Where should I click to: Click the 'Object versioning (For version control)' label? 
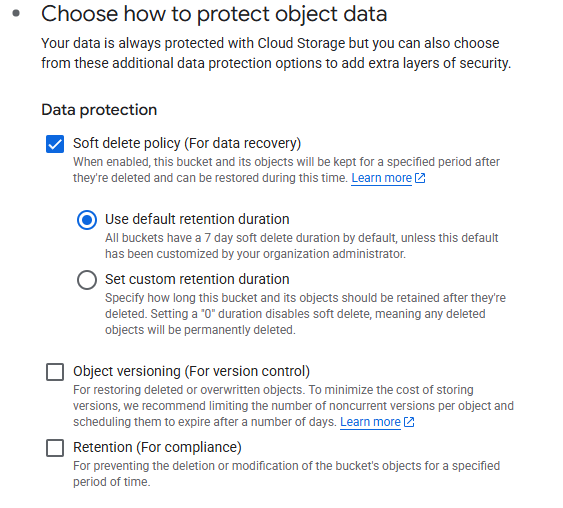(x=191, y=371)
